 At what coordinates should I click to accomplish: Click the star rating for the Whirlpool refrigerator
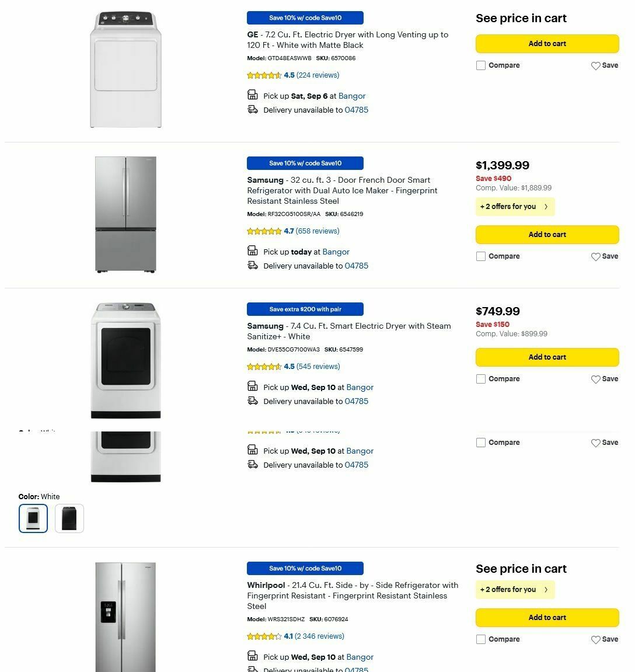point(264,636)
